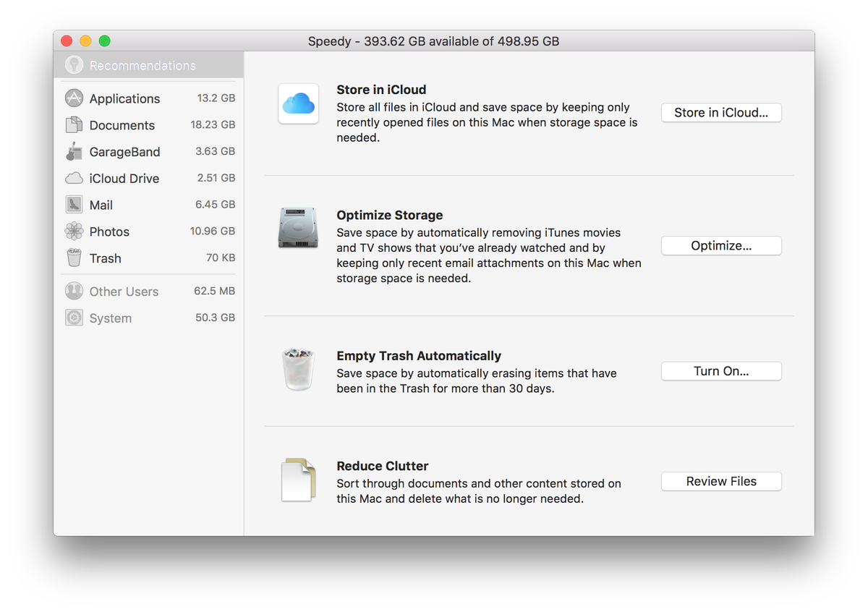Click the Trash icon in sidebar
Screen dimensions: 868x612
click(74, 258)
